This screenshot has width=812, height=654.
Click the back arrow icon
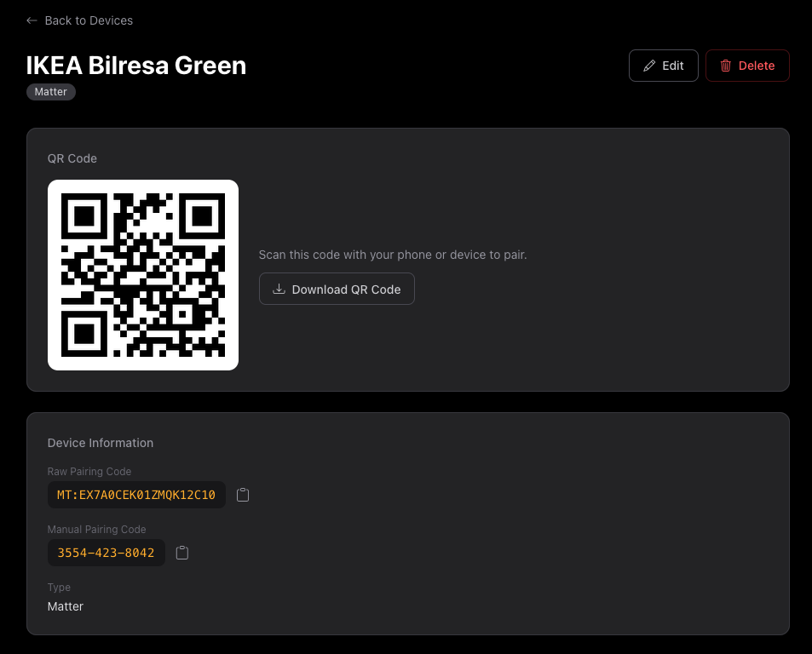coord(32,20)
